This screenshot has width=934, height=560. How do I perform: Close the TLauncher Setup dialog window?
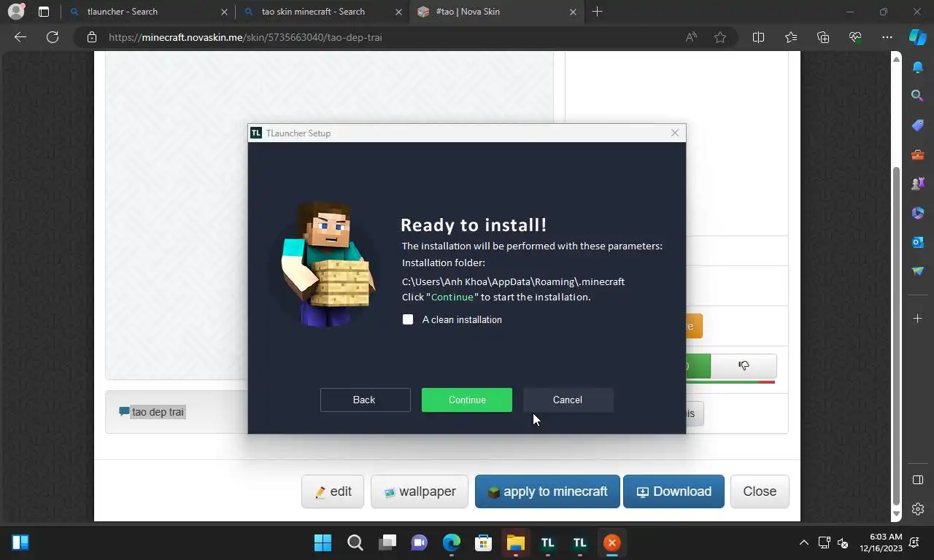click(x=675, y=133)
